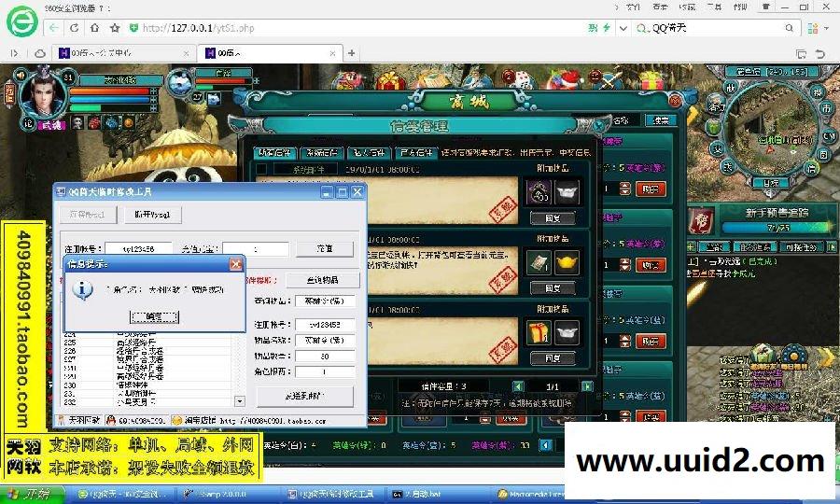Adjust the quantity stepper of the third shop item

(x=624, y=341)
